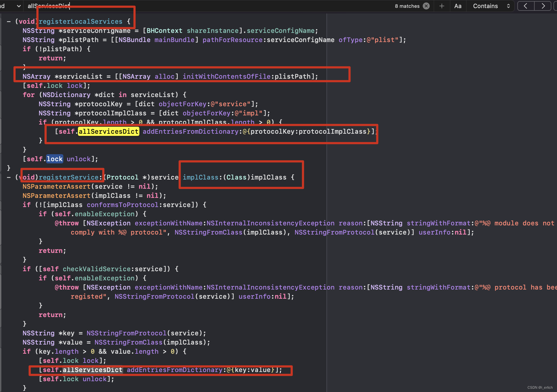Click the method name registerLocalServices

(x=81, y=22)
